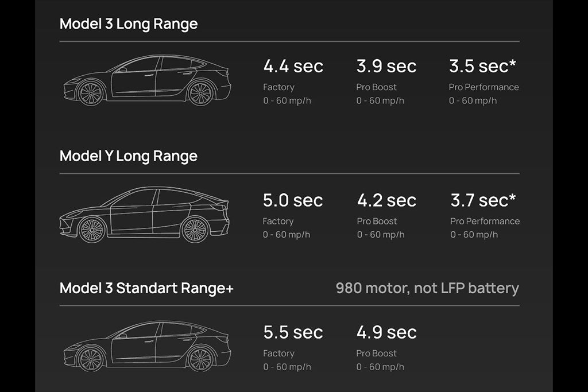
Task: Click the 3.9 sec Pro Boost time
Action: point(386,67)
